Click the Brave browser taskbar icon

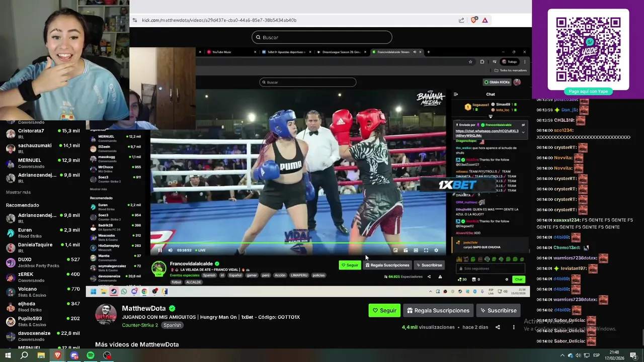point(57,355)
